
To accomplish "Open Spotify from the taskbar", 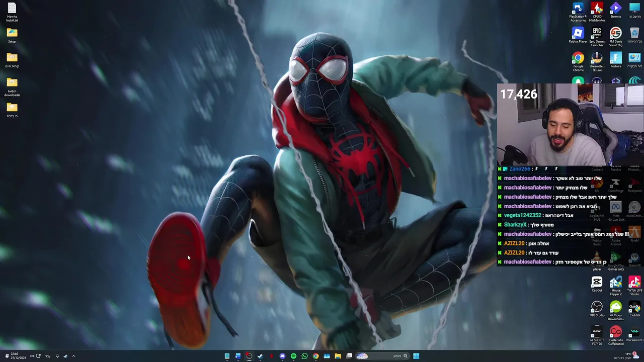I will 293,356.
